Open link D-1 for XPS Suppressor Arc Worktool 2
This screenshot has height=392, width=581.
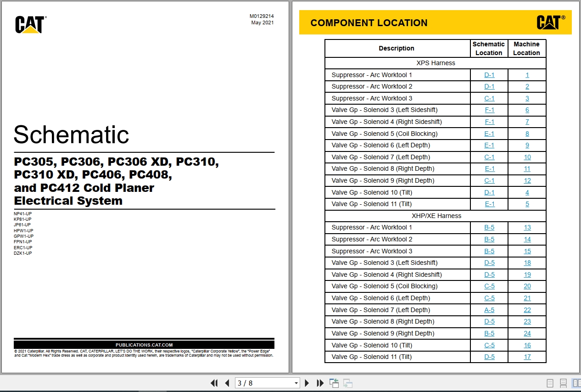click(489, 86)
